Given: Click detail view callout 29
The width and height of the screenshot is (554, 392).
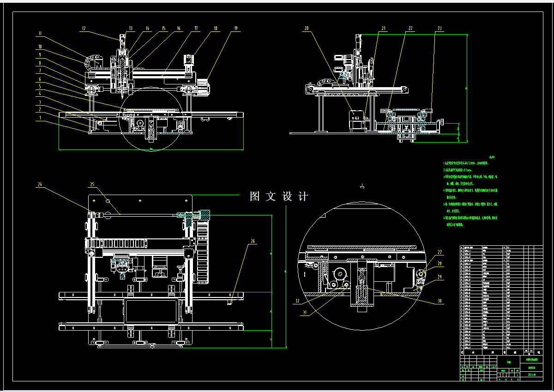Looking at the screenshot, I should tap(440, 277).
